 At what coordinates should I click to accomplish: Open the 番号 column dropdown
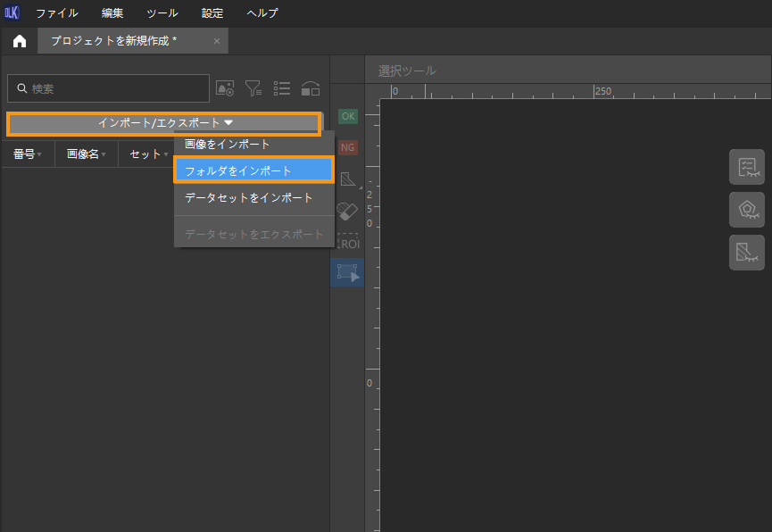tap(28, 154)
